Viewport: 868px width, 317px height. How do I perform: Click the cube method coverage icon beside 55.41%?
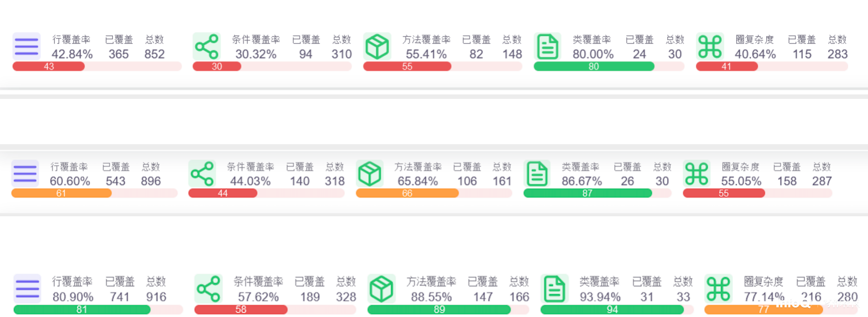(377, 47)
